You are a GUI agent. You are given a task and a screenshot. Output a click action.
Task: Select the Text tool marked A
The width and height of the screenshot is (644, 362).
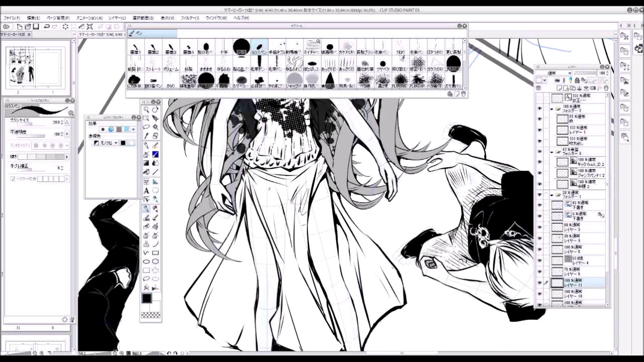coord(146,191)
